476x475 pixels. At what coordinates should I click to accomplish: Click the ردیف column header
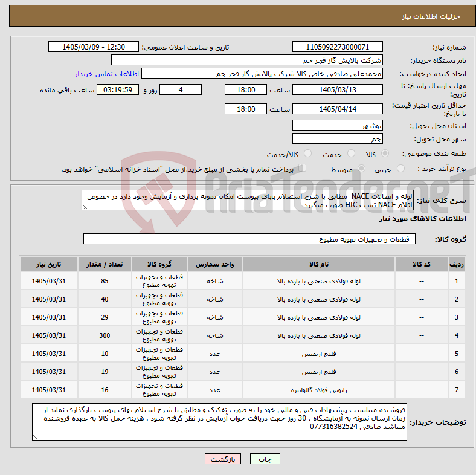[457, 264]
